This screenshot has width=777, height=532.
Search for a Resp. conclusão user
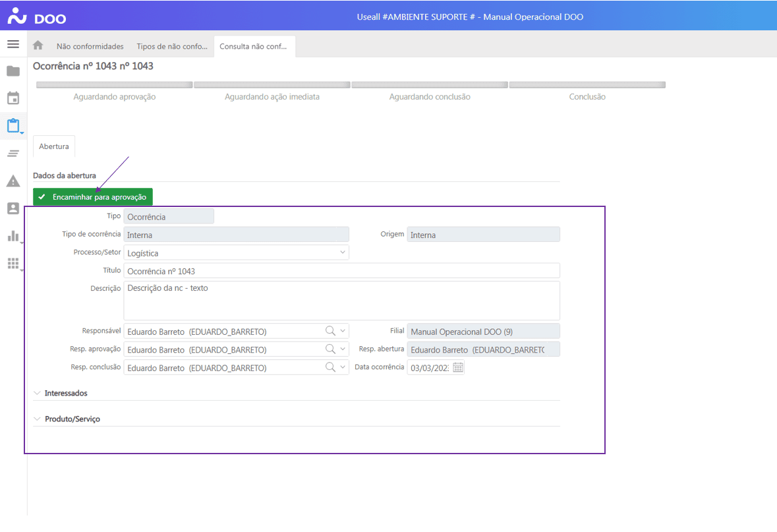click(330, 367)
